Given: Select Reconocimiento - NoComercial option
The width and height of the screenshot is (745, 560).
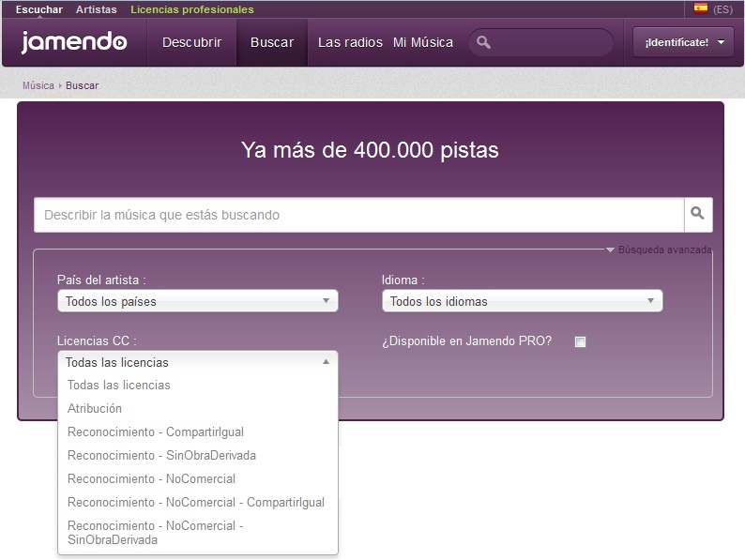Looking at the screenshot, I should click(198, 478).
